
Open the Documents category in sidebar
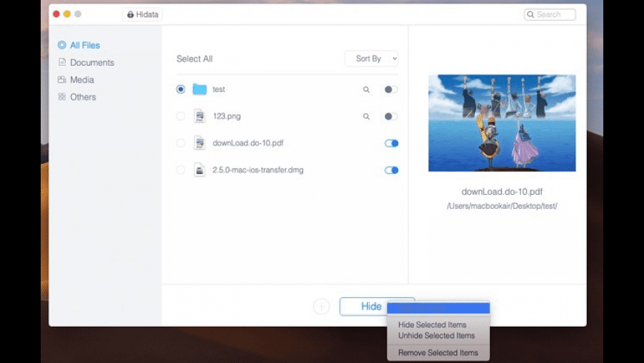86,62
